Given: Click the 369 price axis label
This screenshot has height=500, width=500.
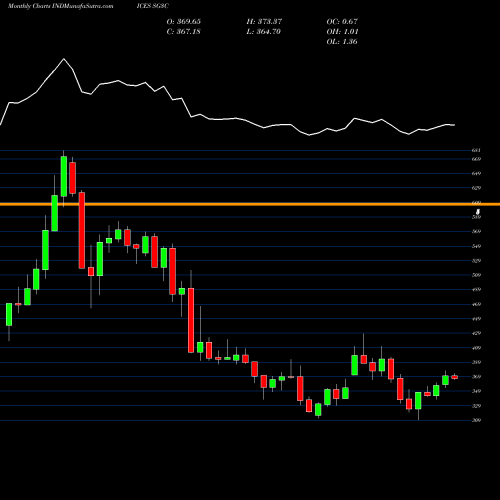Looking at the screenshot, I should (476, 377).
